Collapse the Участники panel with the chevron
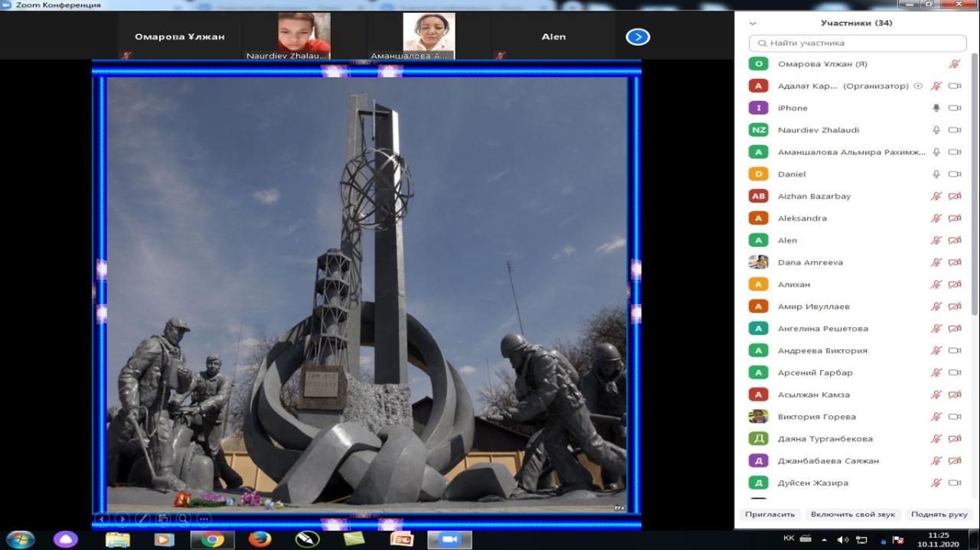The image size is (980, 550). click(753, 24)
